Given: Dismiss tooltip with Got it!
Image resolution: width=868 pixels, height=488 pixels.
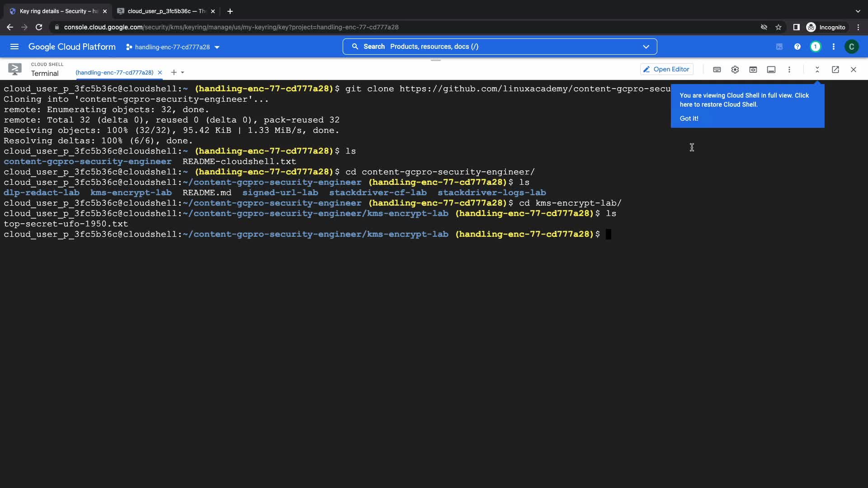Looking at the screenshot, I should pyautogui.click(x=689, y=118).
